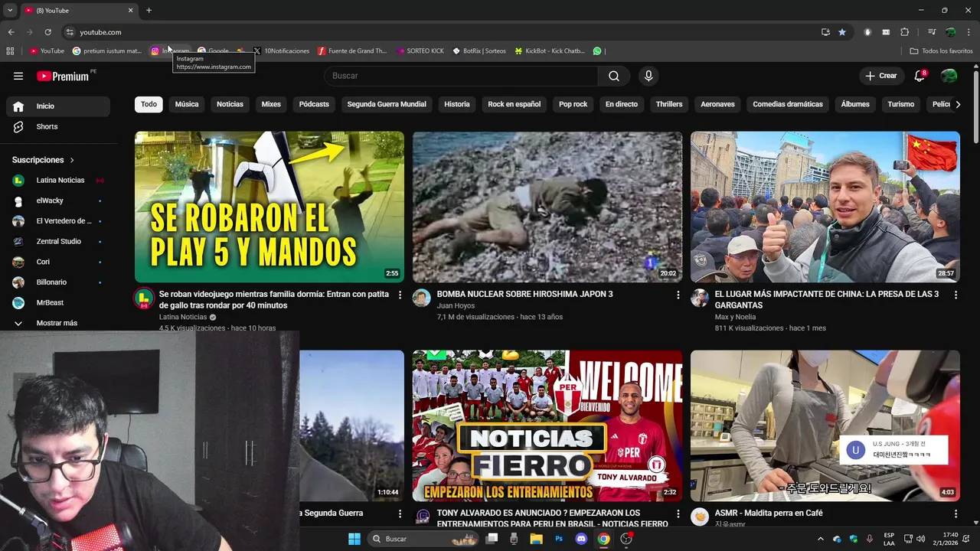Click the Crear button
The height and width of the screenshot is (551, 980).
tap(880, 76)
